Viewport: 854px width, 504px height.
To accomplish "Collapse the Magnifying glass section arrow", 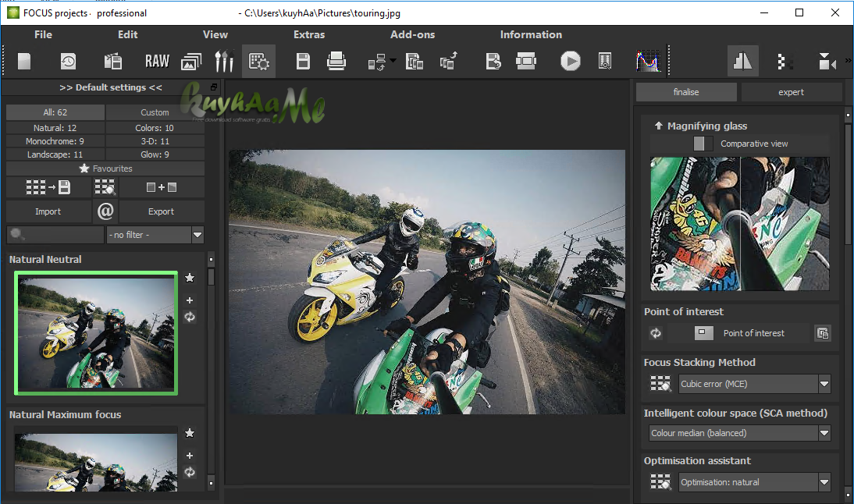I will [658, 126].
